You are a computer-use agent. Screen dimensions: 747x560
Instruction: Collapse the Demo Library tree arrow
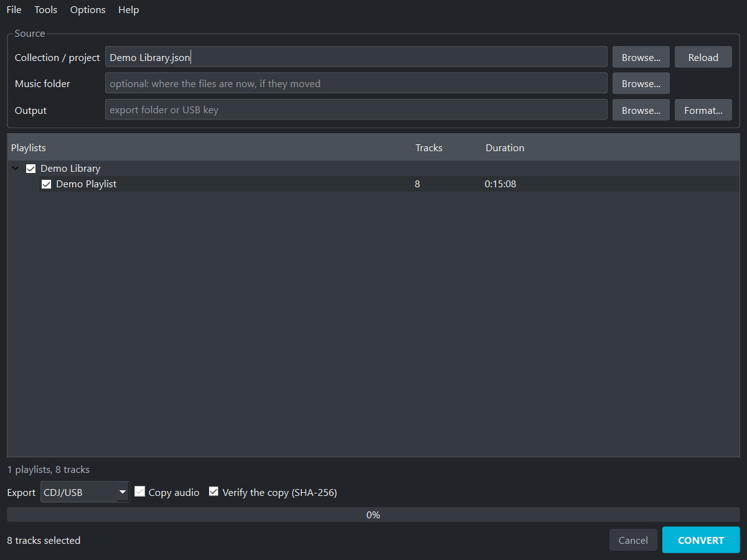[16, 169]
